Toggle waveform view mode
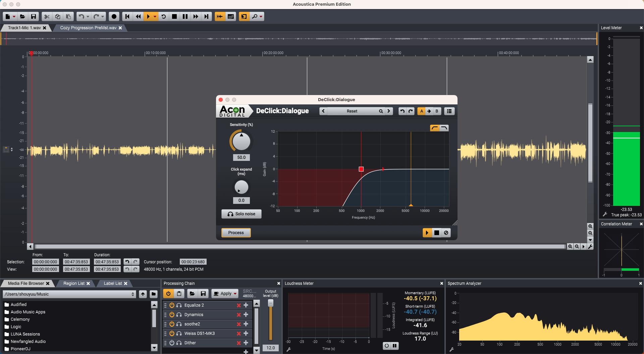This screenshot has width=644, height=354. [220, 16]
